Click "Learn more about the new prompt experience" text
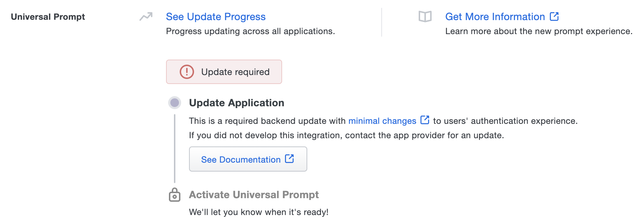The width and height of the screenshot is (644, 224). 539,31
